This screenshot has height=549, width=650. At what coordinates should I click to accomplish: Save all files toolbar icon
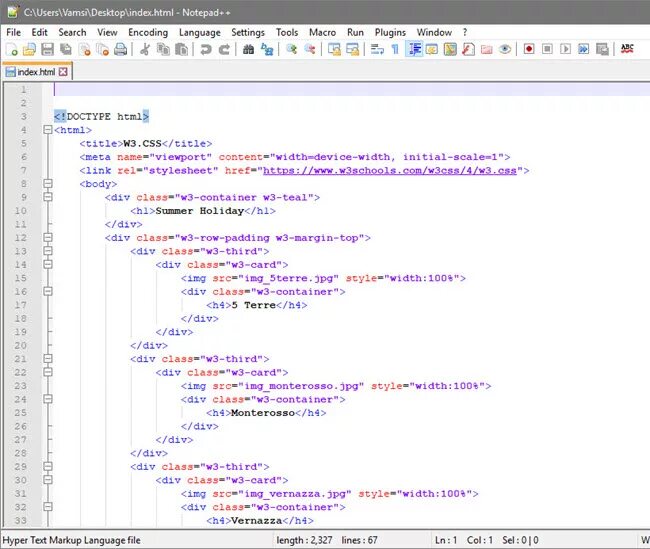[65, 49]
